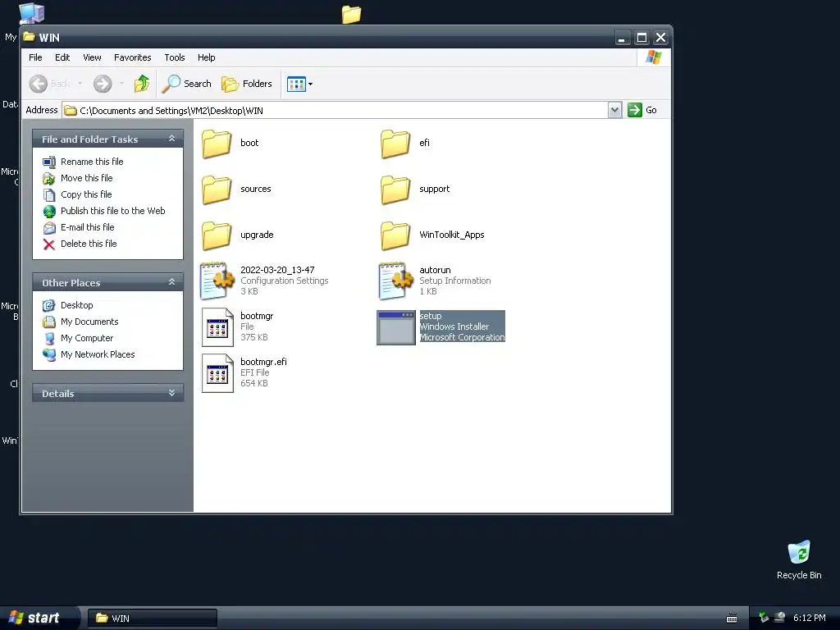
Task: Go up one folder level
Action: 141,84
